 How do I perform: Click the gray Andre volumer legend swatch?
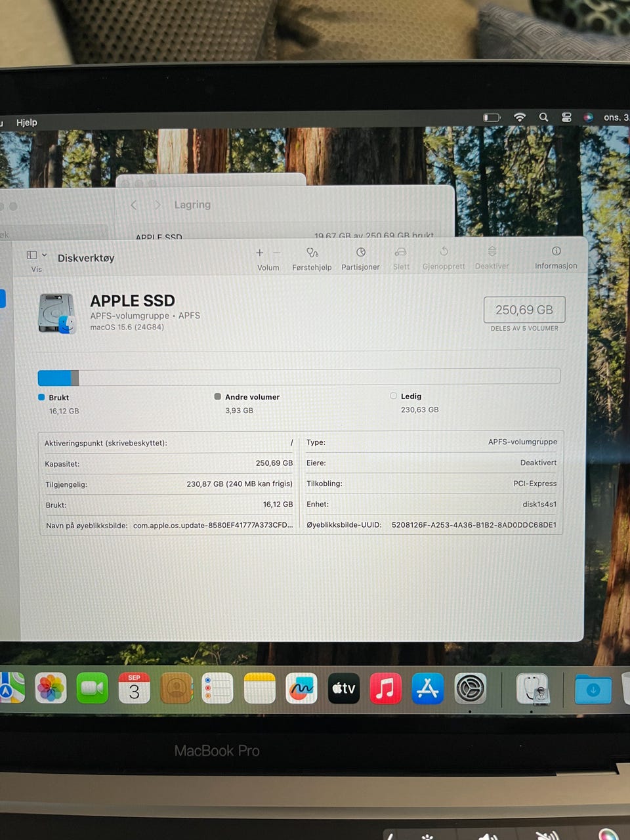tap(217, 396)
